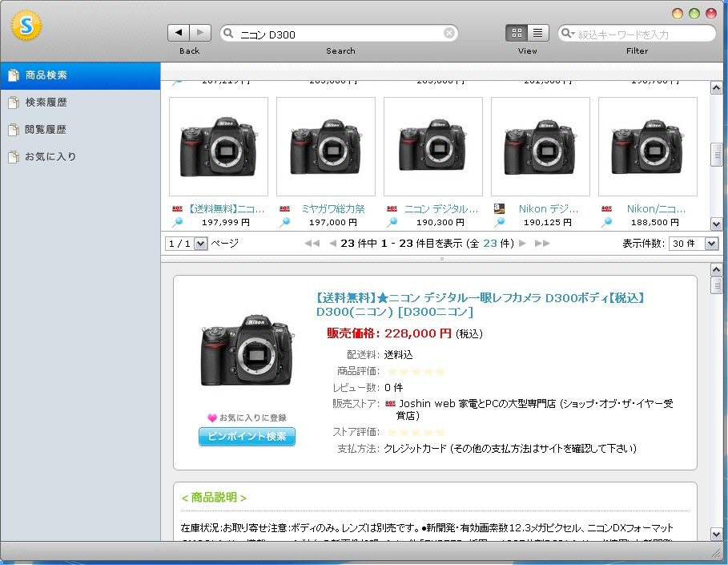This screenshot has width=728, height=565.
Task: Go to the next results page
Action: [522, 243]
